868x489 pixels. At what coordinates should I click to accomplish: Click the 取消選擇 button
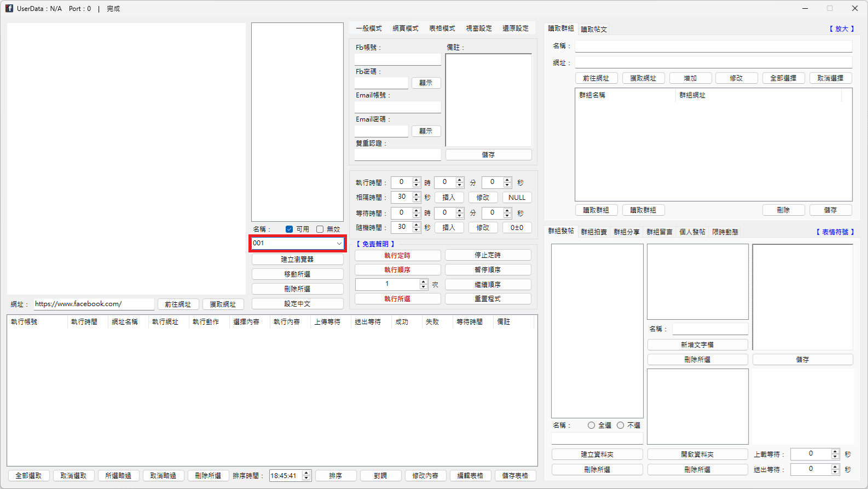point(830,78)
